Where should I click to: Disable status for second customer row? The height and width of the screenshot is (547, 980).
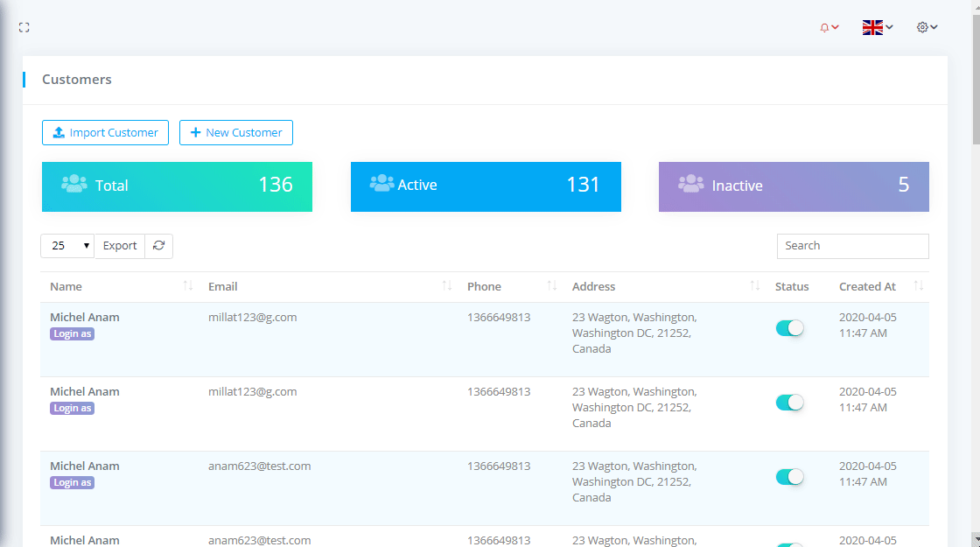click(789, 403)
